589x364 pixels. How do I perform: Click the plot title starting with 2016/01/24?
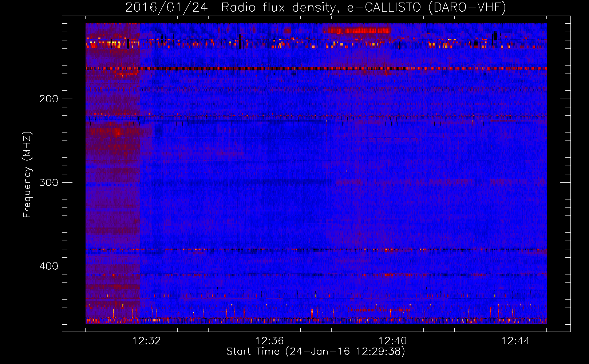pos(316,7)
